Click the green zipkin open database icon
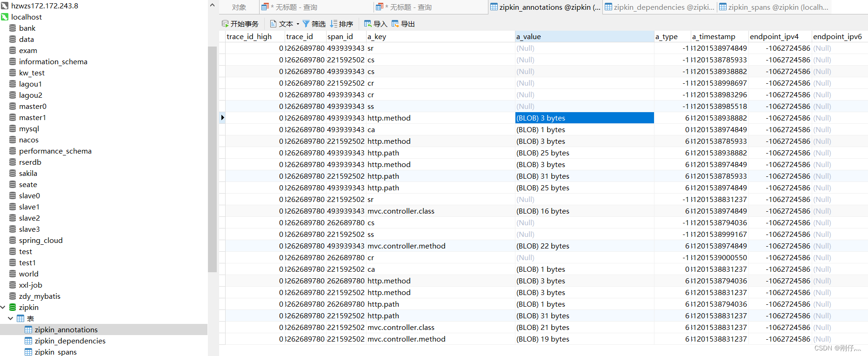Viewport: 868px width, 356px height. click(x=13, y=307)
